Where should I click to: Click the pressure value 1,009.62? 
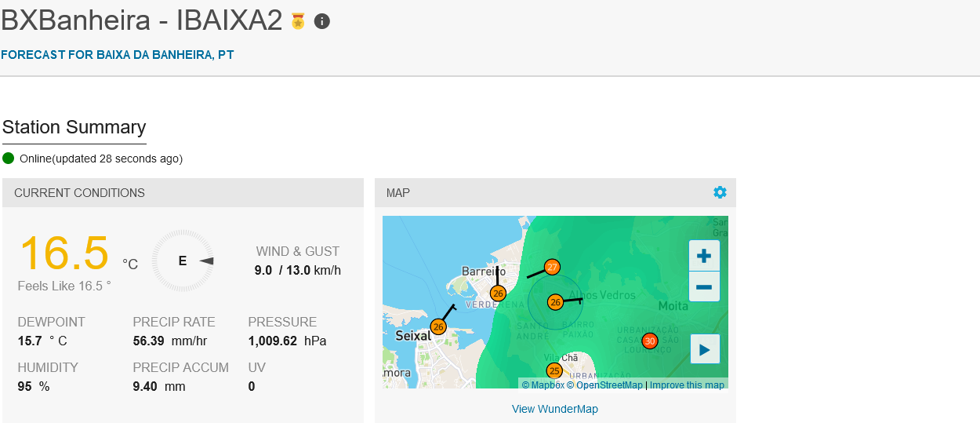[273, 341]
